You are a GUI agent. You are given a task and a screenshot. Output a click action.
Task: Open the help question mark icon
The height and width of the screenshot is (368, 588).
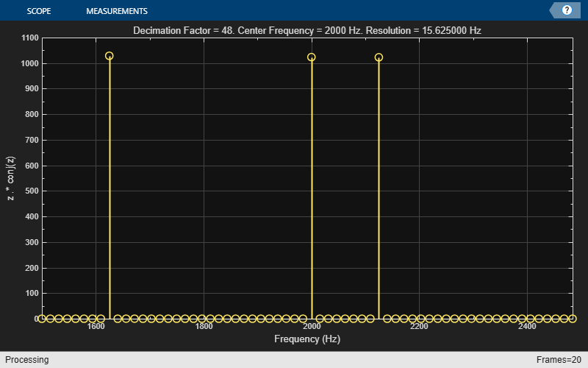[567, 10]
